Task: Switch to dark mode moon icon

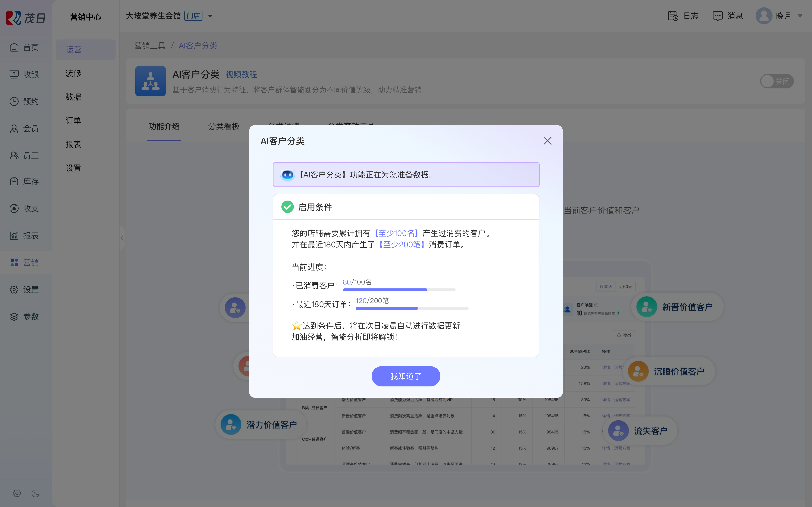Action: 36,493
